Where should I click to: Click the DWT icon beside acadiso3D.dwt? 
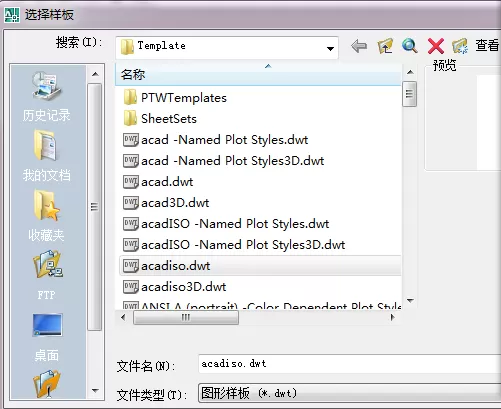(131, 287)
